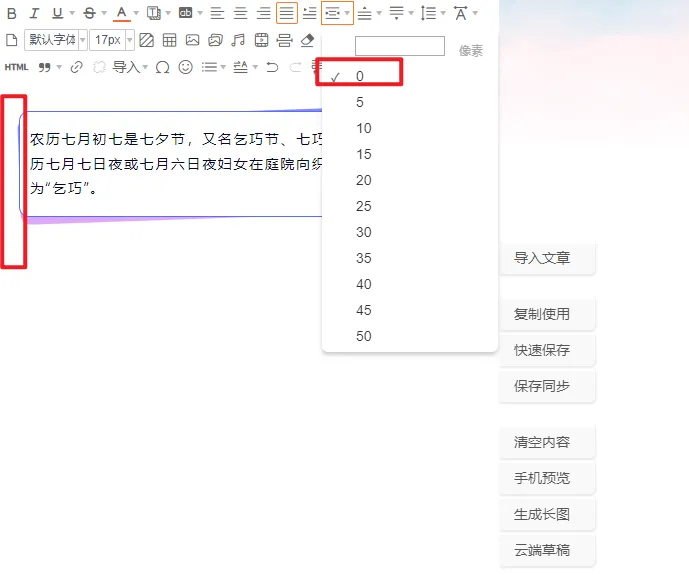The image size is (689, 575).
Task: Insert a special character omega symbol
Action: pos(163,67)
